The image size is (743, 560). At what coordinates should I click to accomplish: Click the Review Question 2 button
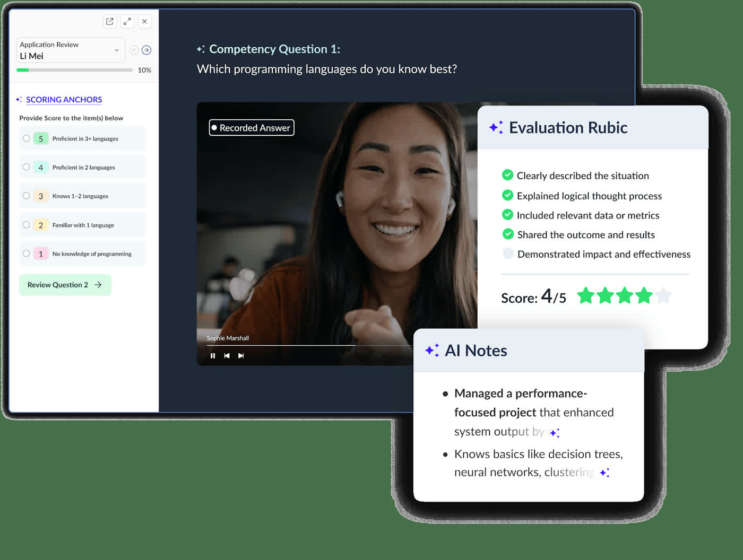pos(65,285)
